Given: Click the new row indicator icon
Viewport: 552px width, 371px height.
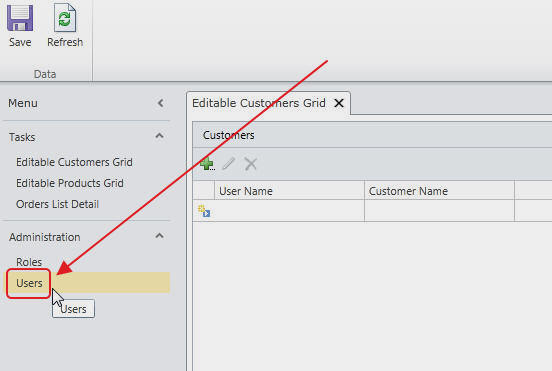Looking at the screenshot, I should 204,211.
